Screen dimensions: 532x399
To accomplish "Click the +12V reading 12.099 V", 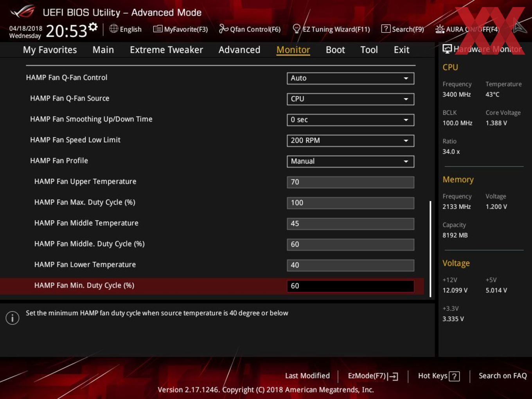I will (455, 290).
